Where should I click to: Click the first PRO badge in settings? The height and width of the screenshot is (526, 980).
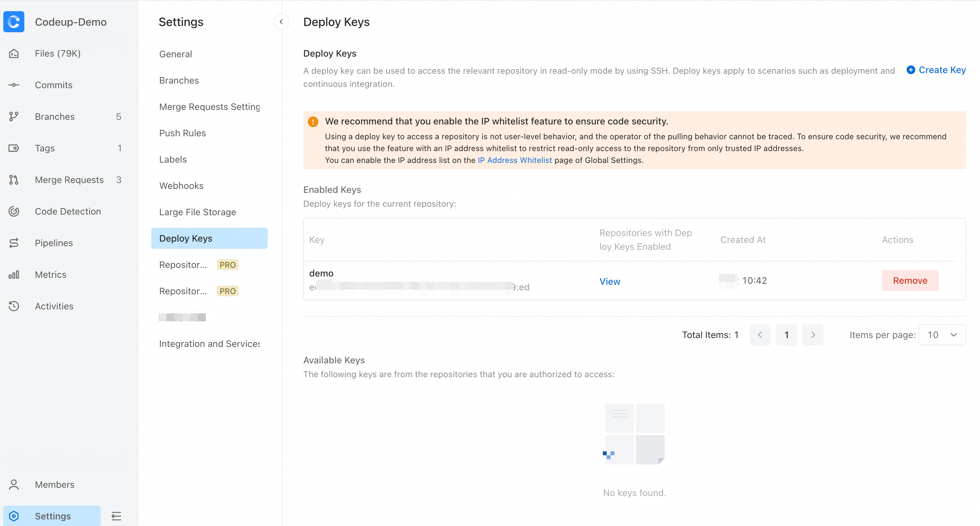228,265
